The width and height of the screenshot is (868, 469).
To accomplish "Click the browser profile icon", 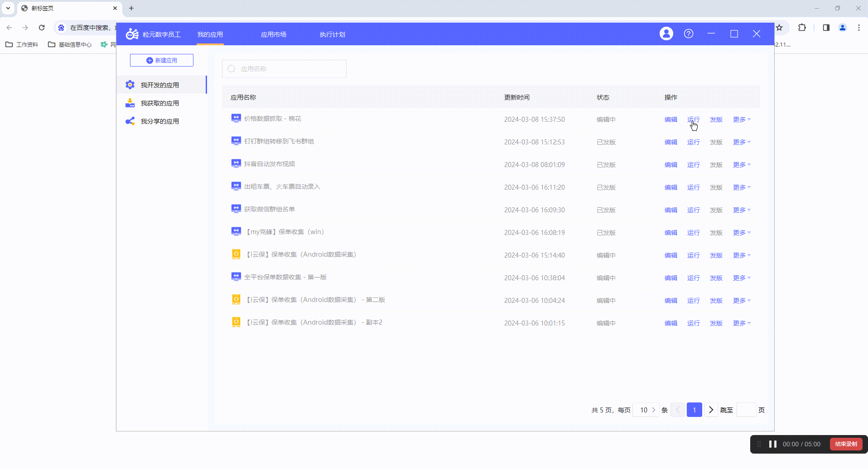I will pyautogui.click(x=843, y=28).
